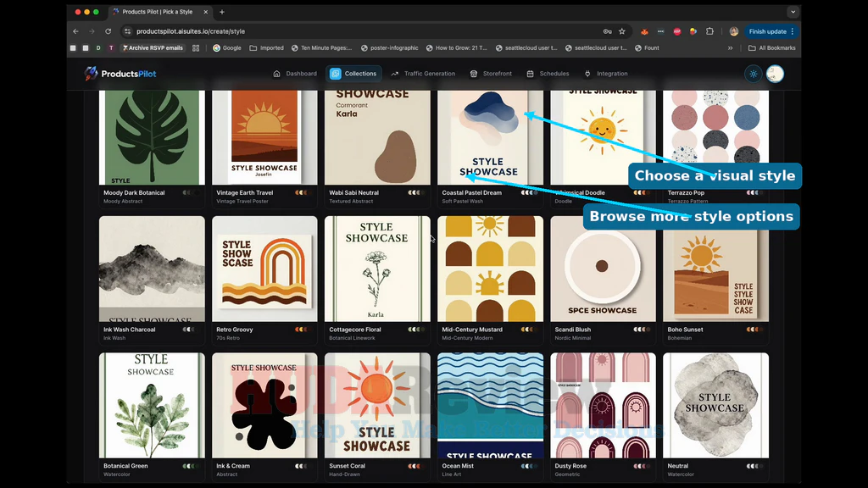Image resolution: width=868 pixels, height=488 pixels.
Task: Click the Ocean Mist color palette dots
Action: coord(529,466)
